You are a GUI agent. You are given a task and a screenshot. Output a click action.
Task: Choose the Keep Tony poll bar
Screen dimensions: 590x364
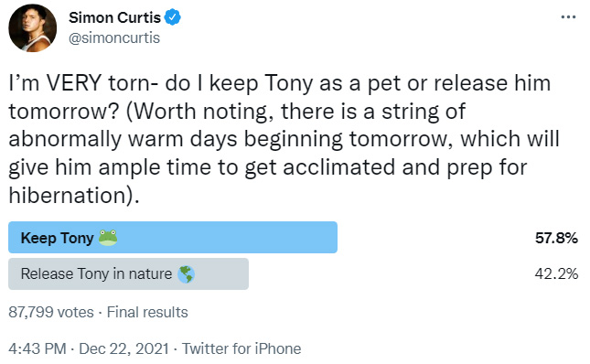(x=173, y=237)
